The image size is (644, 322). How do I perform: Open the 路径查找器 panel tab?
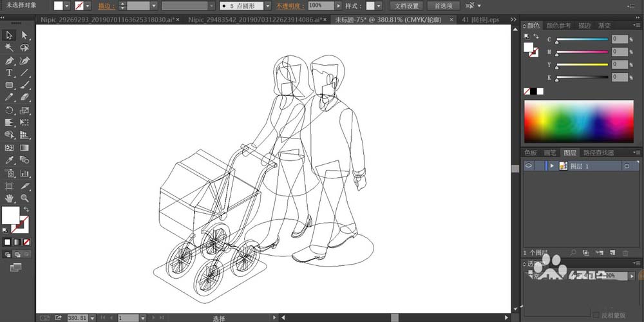tap(599, 153)
